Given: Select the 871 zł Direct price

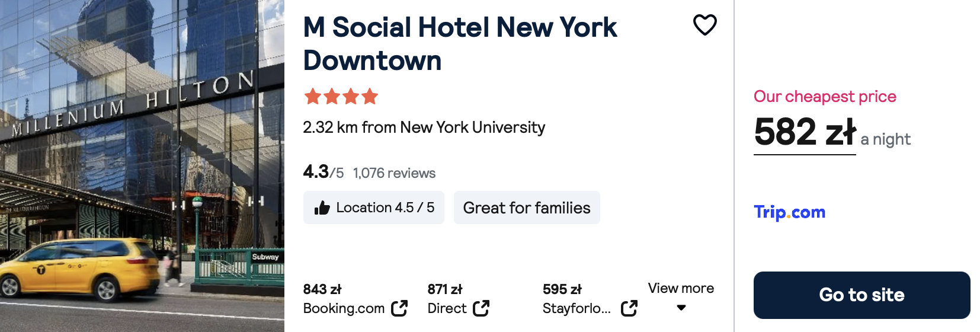Looking at the screenshot, I should 445,289.
